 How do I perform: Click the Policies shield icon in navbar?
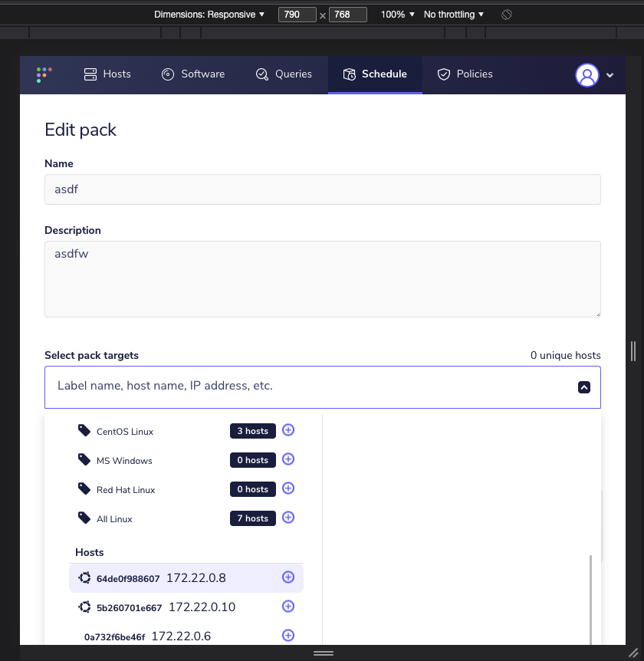point(443,74)
